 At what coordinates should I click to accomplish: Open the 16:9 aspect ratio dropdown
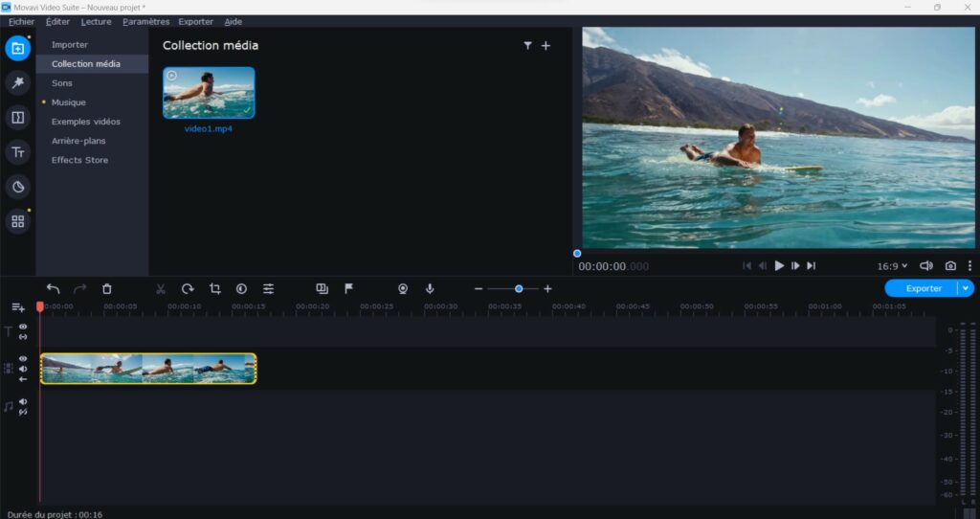pyautogui.click(x=893, y=266)
